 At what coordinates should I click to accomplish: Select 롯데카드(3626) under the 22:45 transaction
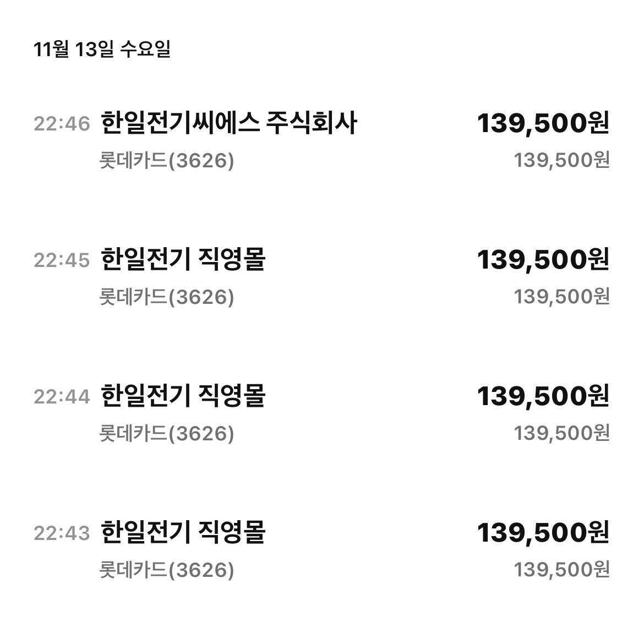coord(167,297)
